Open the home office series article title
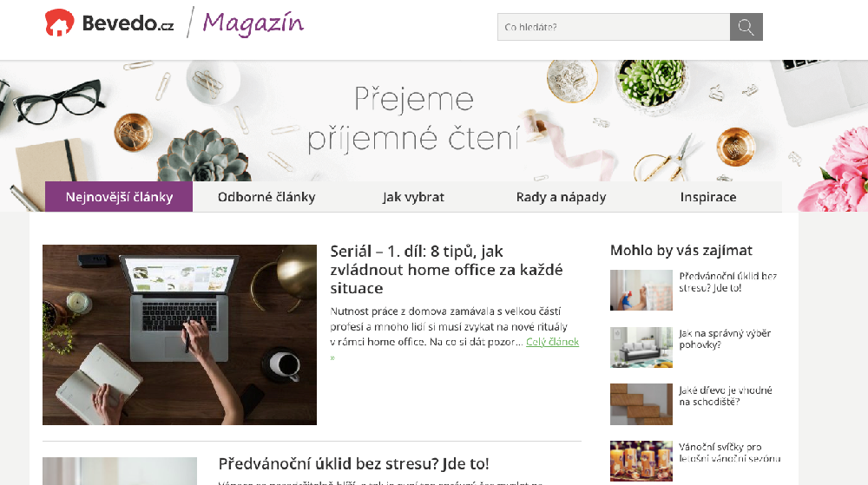Image resolution: width=868 pixels, height=485 pixels. 446,270
